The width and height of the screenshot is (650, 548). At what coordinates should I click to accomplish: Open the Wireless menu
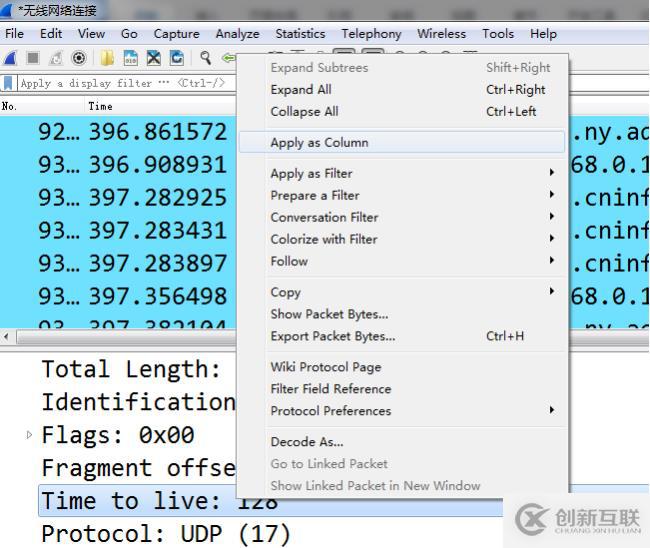[x=441, y=34]
